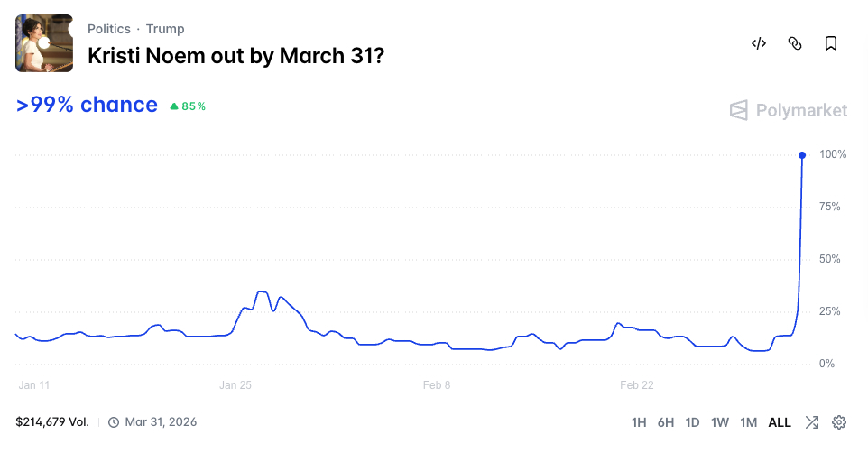Bookmark the Kristi Noem market

[x=831, y=43]
